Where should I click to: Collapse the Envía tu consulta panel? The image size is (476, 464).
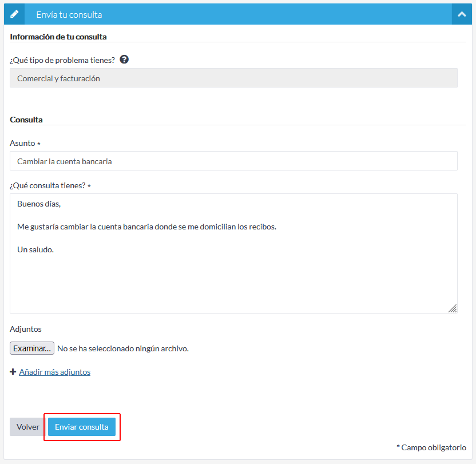pyautogui.click(x=461, y=14)
